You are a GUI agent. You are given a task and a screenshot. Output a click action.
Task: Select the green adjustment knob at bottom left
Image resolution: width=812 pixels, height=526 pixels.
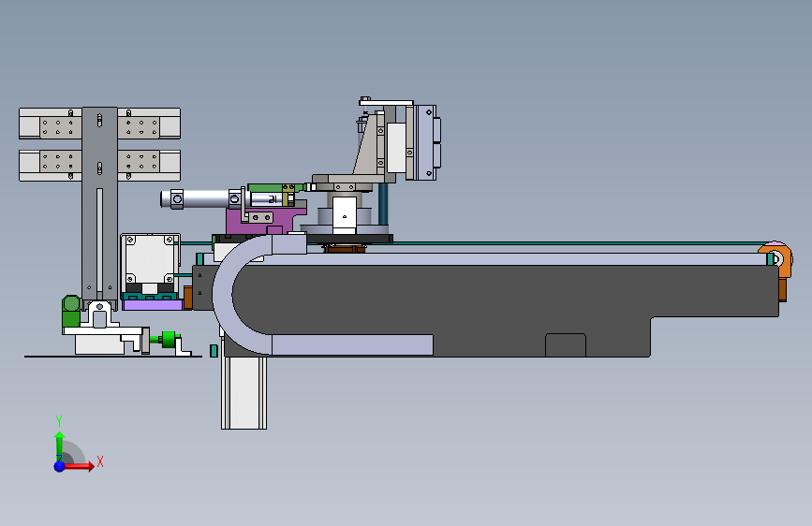[168, 340]
